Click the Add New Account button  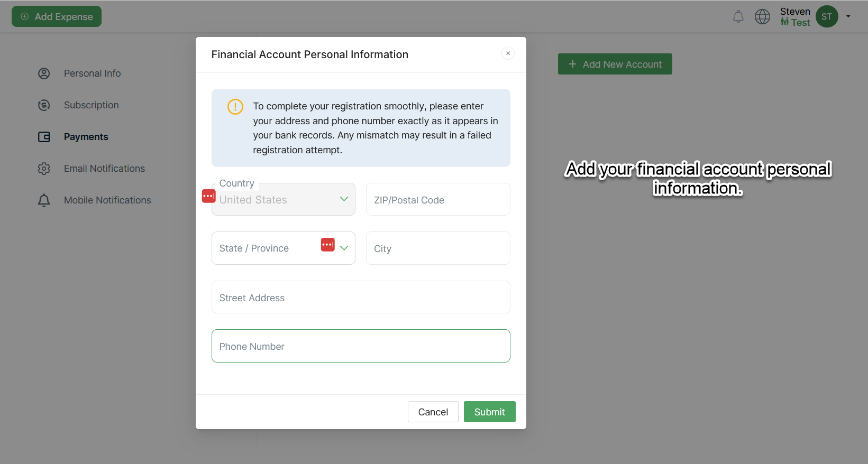click(x=615, y=64)
